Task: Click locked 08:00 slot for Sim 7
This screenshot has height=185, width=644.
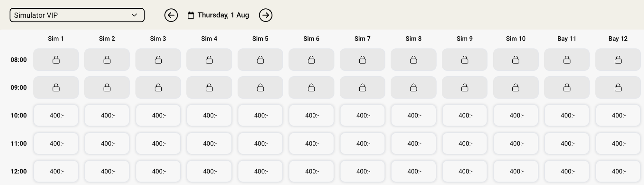Action: [x=363, y=60]
